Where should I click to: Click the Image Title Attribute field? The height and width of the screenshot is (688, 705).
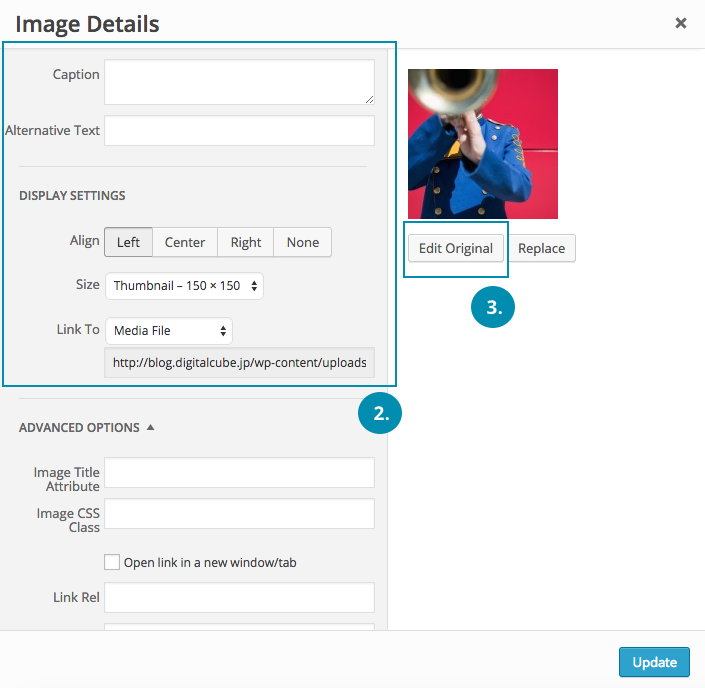pos(239,473)
